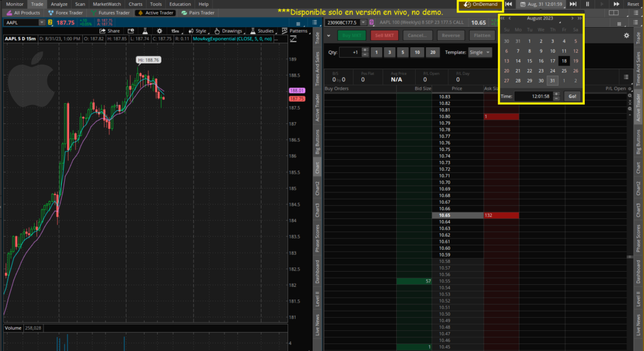Set quantity preset to 10
This screenshot has width=644, height=351.
click(417, 52)
